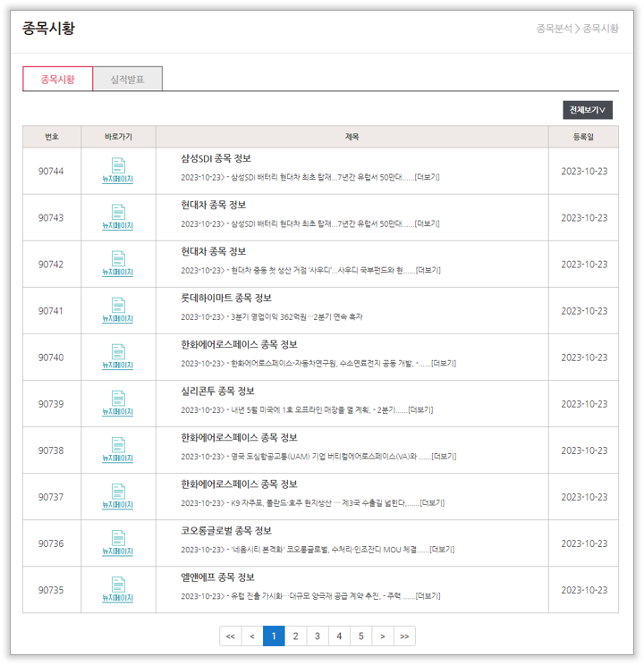Open 롯데하이마트 종목 정보 article
The width and height of the screenshot is (644, 665).
pos(225,299)
